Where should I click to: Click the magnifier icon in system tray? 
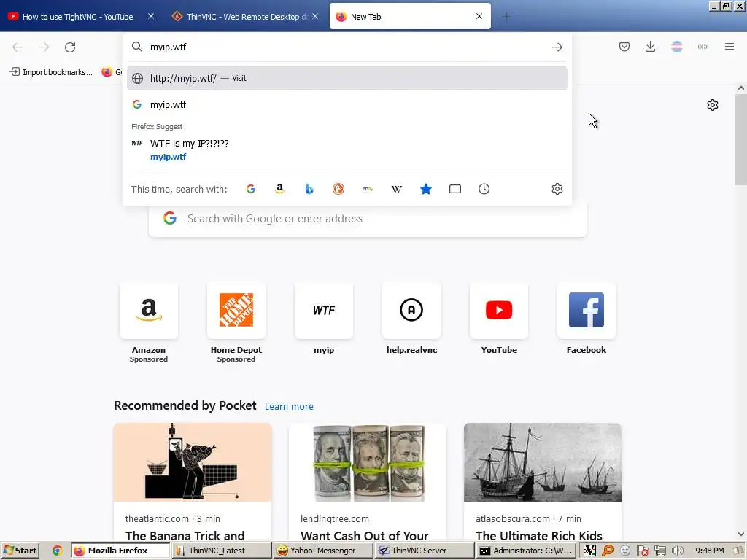tap(608, 551)
